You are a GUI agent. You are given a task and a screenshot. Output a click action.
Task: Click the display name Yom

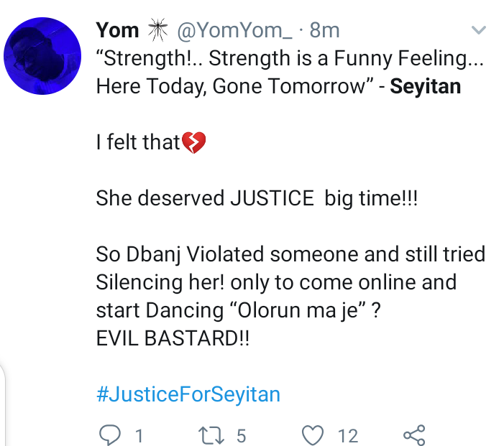pos(117,30)
